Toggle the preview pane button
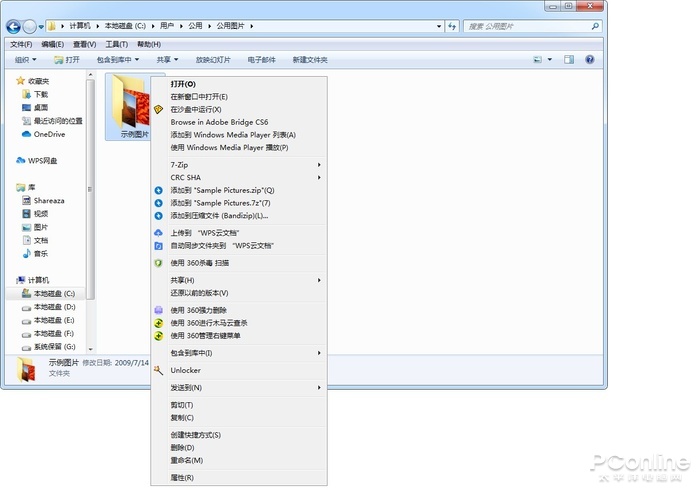Viewport: 700px width, 490px height. pyautogui.click(x=569, y=60)
